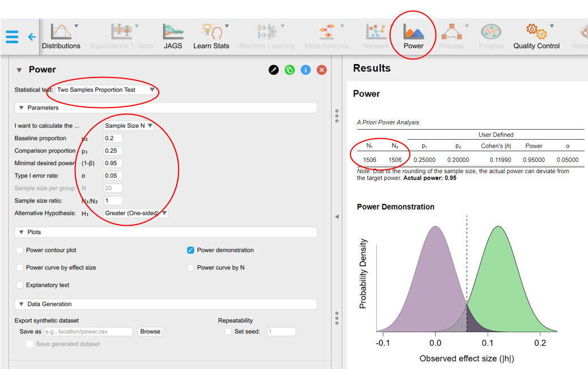Click the black pencil edit title icon

pyautogui.click(x=274, y=70)
